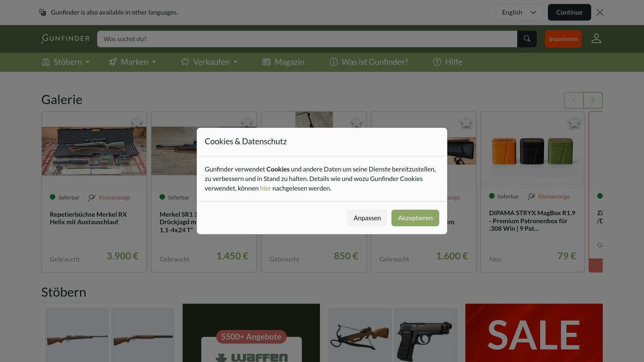The image size is (644, 362).
Task: Click the "hier" link in cookie dialog
Action: (265, 188)
